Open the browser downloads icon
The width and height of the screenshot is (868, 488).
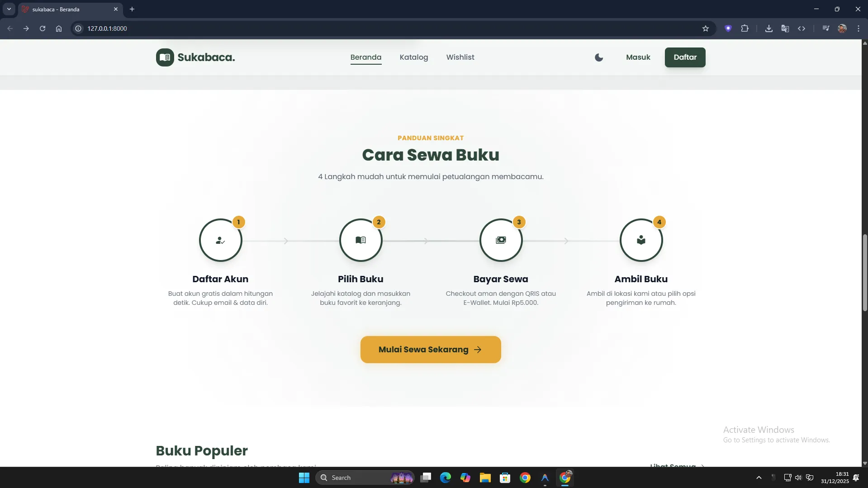point(768,28)
